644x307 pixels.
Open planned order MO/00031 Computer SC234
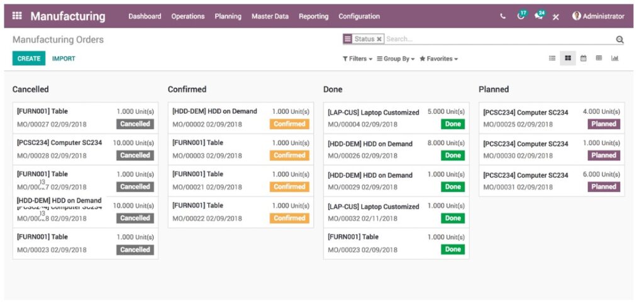coord(552,181)
